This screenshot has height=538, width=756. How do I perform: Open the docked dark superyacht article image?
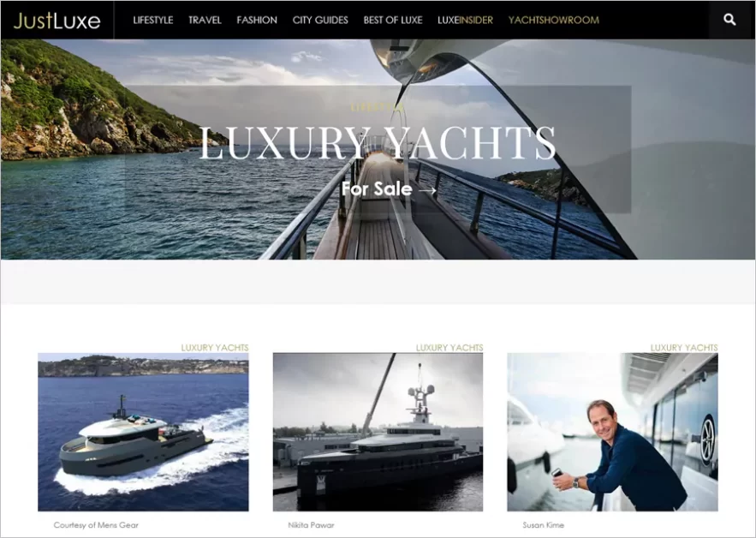pos(378,432)
